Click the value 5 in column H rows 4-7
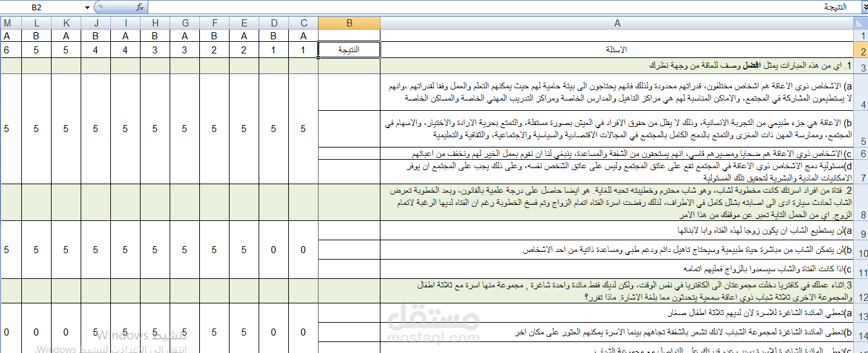868x353 pixels. point(155,129)
